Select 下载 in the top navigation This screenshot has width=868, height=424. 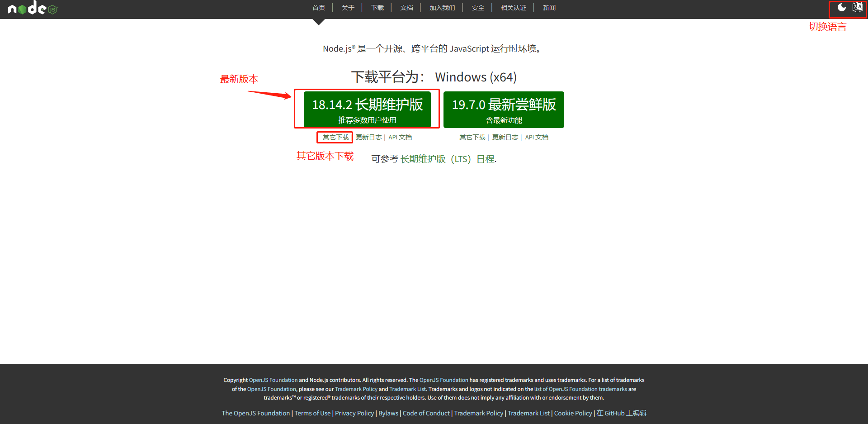[377, 8]
